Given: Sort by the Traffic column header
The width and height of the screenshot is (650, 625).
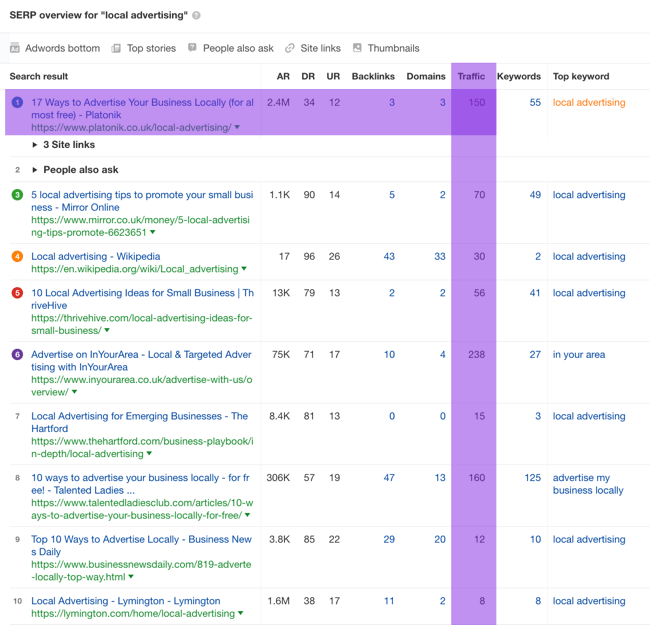Looking at the screenshot, I should click(x=471, y=76).
